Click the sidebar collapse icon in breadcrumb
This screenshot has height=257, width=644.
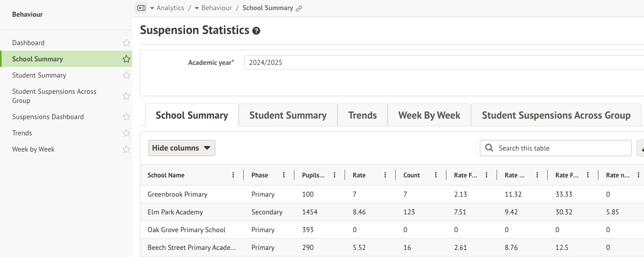pyautogui.click(x=141, y=8)
